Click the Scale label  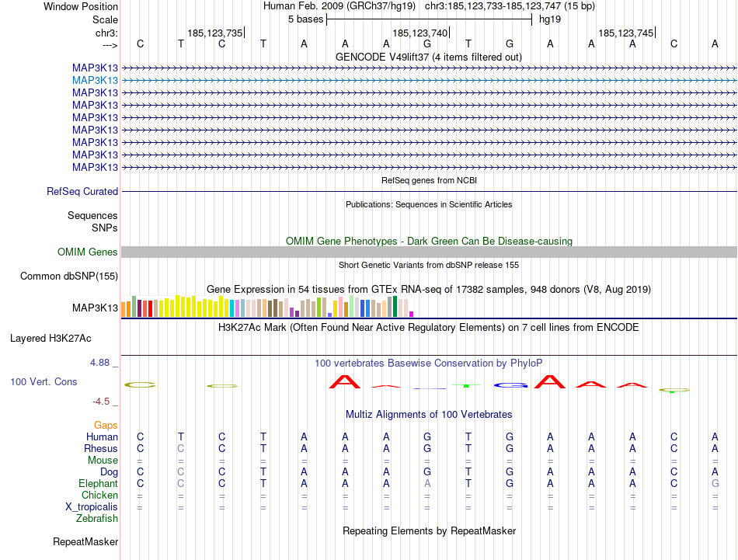105,19
